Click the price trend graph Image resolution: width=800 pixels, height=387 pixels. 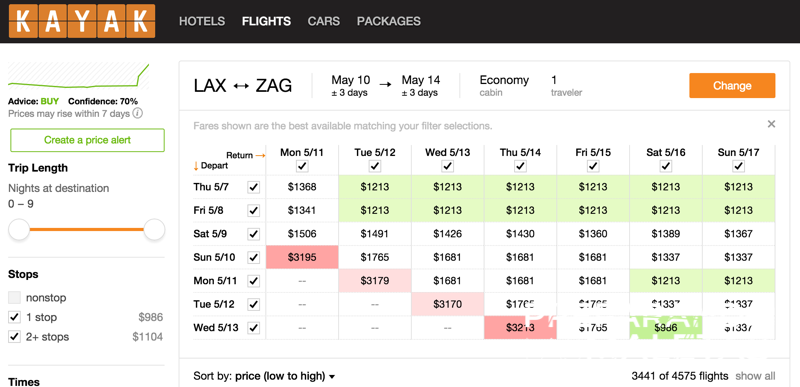(x=79, y=76)
